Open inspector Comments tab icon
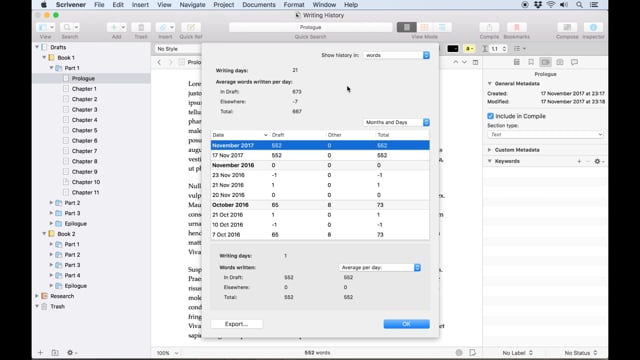Viewport: 640px width, 360px height. point(574,62)
